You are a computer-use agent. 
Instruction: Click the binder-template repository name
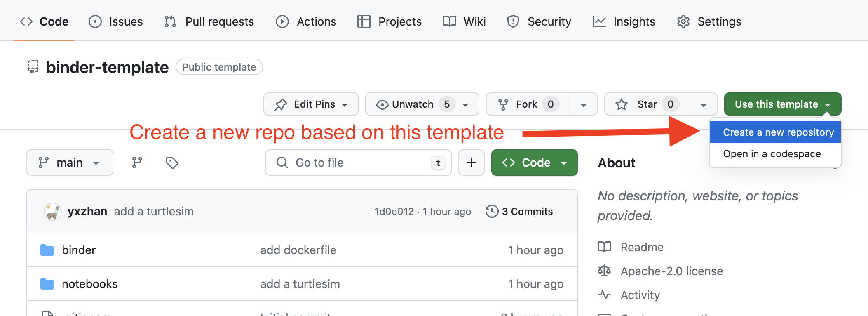coord(107,67)
